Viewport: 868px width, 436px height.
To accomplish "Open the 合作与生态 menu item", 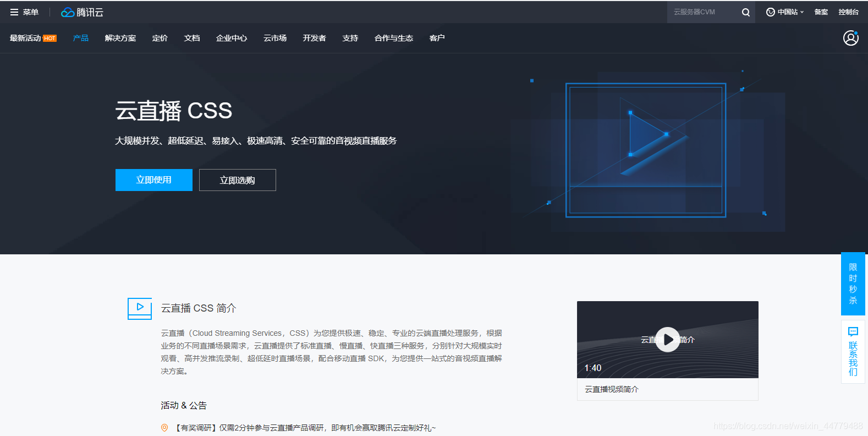I will click(394, 38).
